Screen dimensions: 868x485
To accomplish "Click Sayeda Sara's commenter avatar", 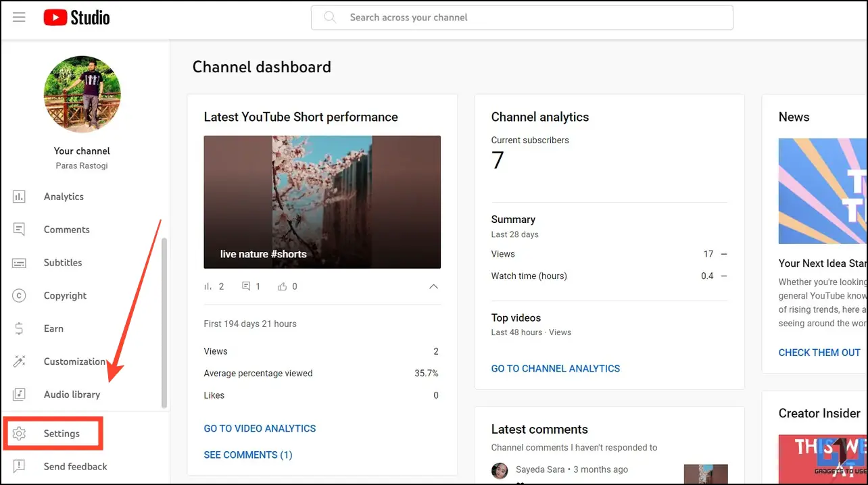I will pos(500,470).
